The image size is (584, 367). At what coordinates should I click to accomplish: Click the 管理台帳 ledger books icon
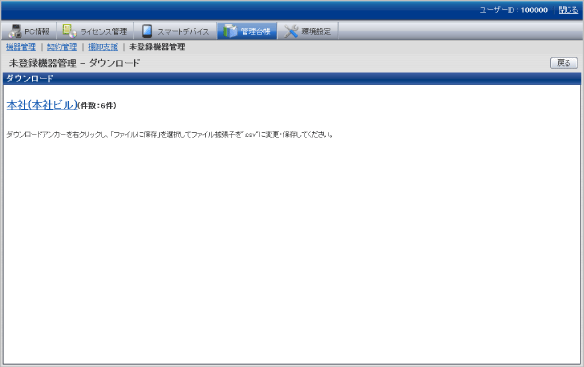[x=230, y=31]
